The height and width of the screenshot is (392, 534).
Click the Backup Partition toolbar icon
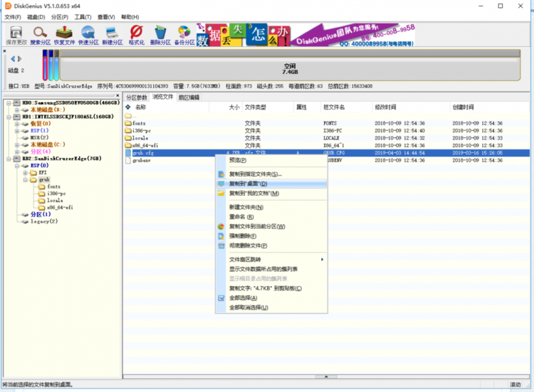click(x=184, y=36)
